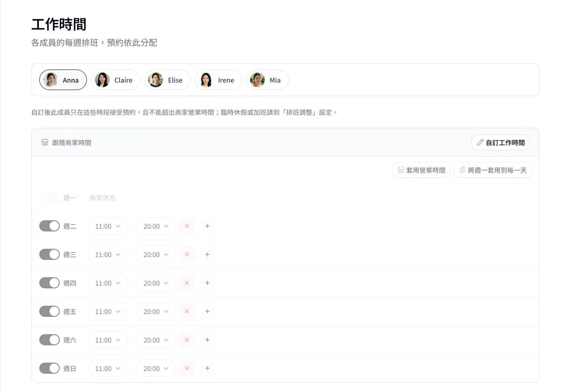
Task: Open the 週六 end time 20:00 dropdown
Action: 156,340
